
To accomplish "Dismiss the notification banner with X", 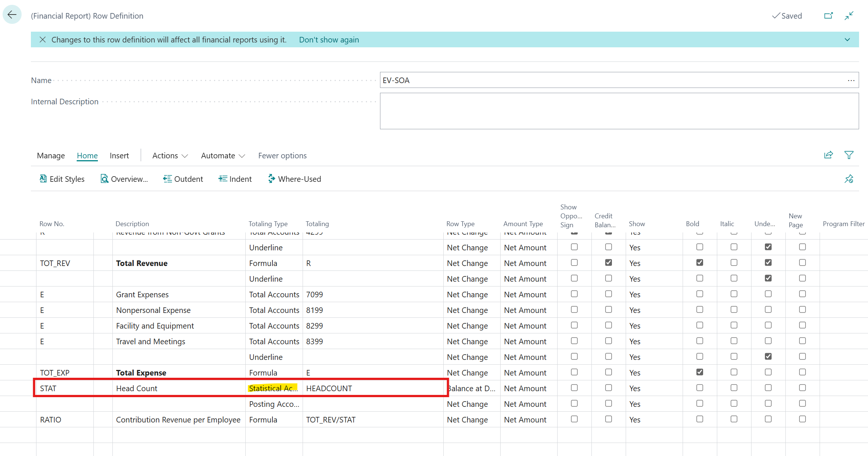I will click(43, 40).
